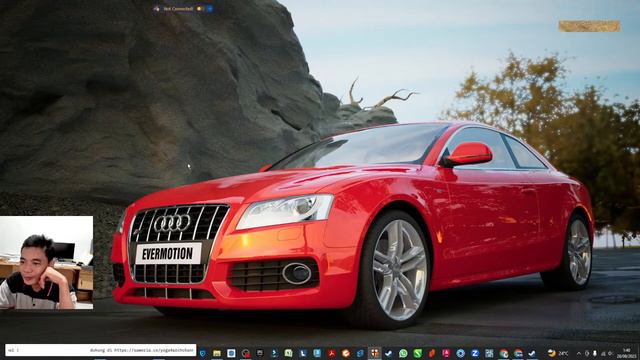Screen dimensions: 640x360
Task: Open the weather widget showing 24°C
Action: coord(558,353)
